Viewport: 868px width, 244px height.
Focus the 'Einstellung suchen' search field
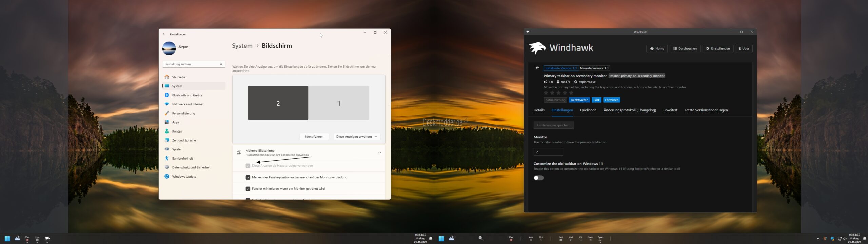194,64
